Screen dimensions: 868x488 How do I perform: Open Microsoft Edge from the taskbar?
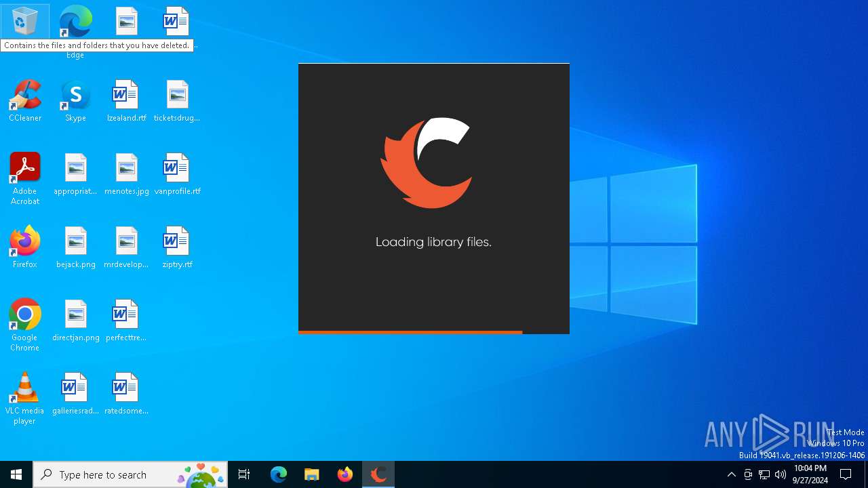(279, 474)
